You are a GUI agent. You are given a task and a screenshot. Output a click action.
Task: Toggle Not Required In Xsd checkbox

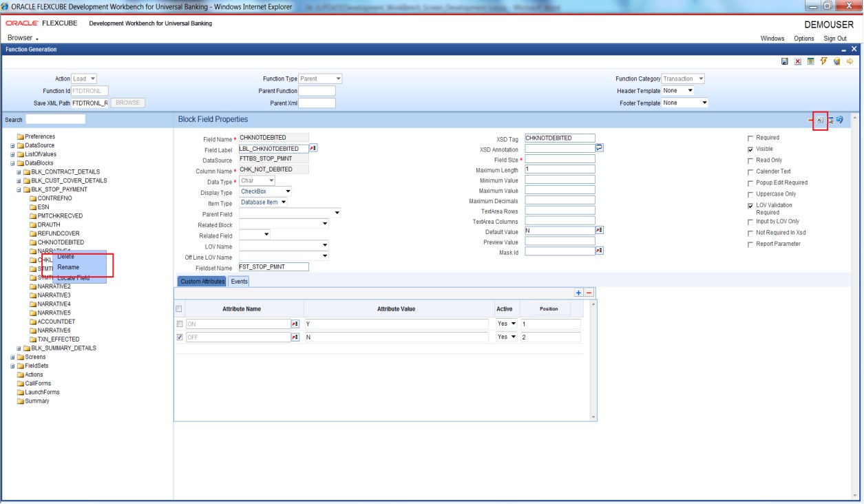pos(750,233)
